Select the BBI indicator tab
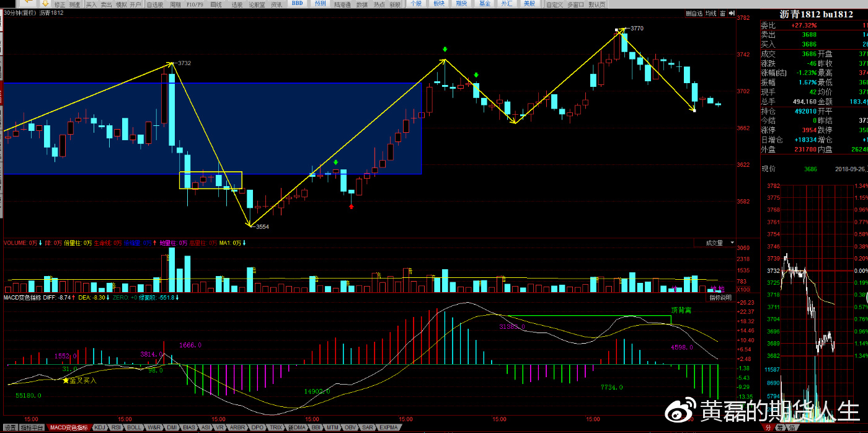 coord(316,427)
